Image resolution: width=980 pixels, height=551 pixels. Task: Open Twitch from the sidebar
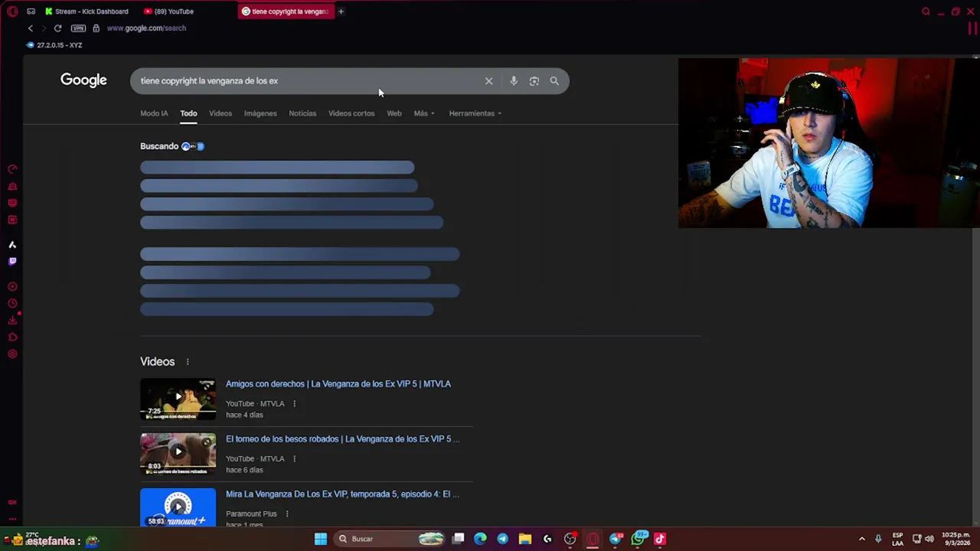12,262
